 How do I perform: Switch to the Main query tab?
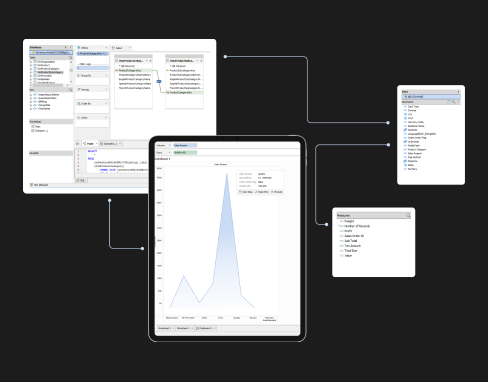(90, 144)
